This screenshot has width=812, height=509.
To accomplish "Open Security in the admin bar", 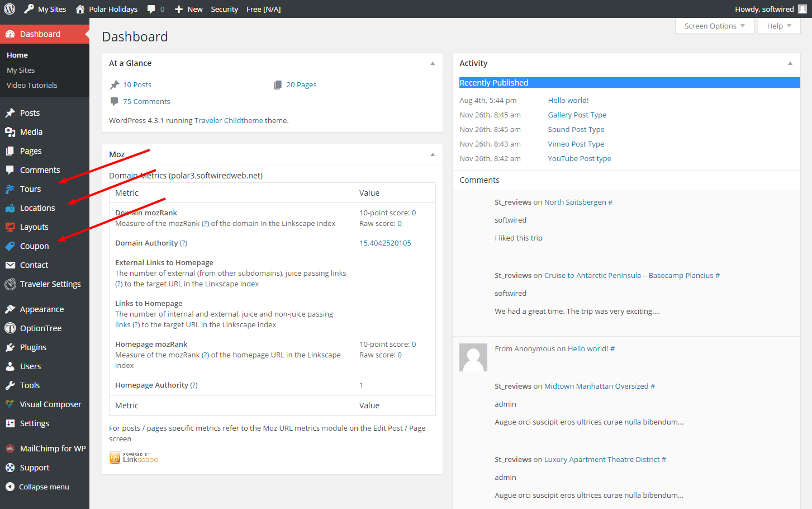I will click(x=225, y=9).
